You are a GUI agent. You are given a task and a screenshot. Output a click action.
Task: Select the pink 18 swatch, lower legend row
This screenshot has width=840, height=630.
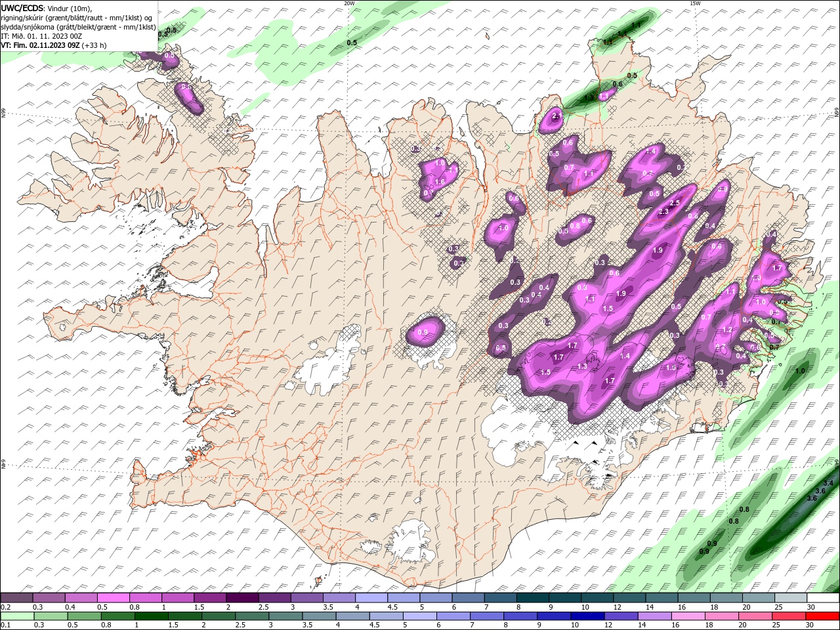(x=722, y=616)
